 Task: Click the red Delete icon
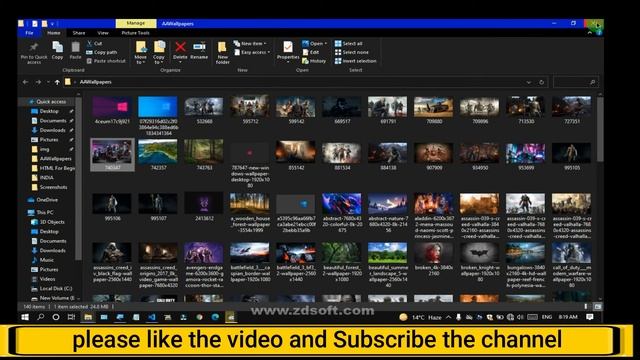tap(180, 47)
